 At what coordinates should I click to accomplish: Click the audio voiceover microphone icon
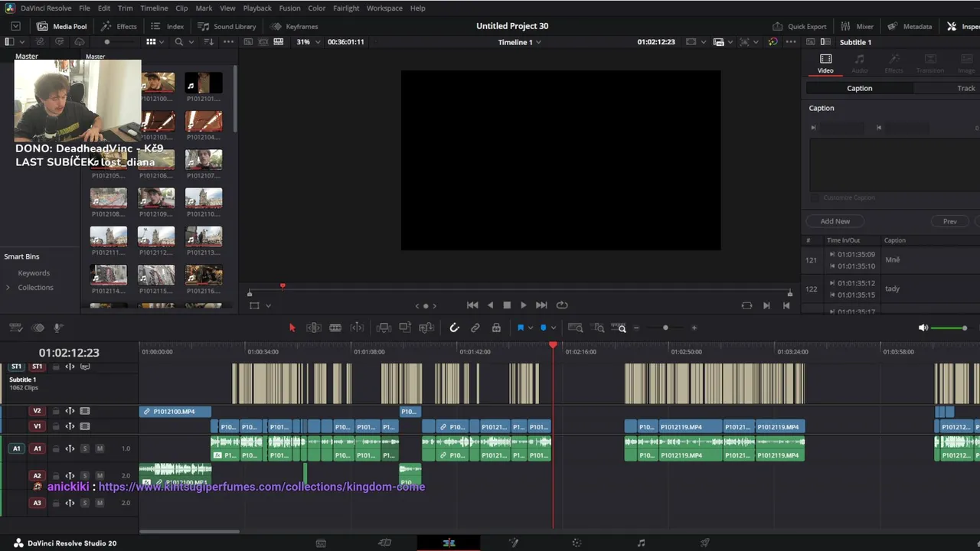[x=57, y=328]
